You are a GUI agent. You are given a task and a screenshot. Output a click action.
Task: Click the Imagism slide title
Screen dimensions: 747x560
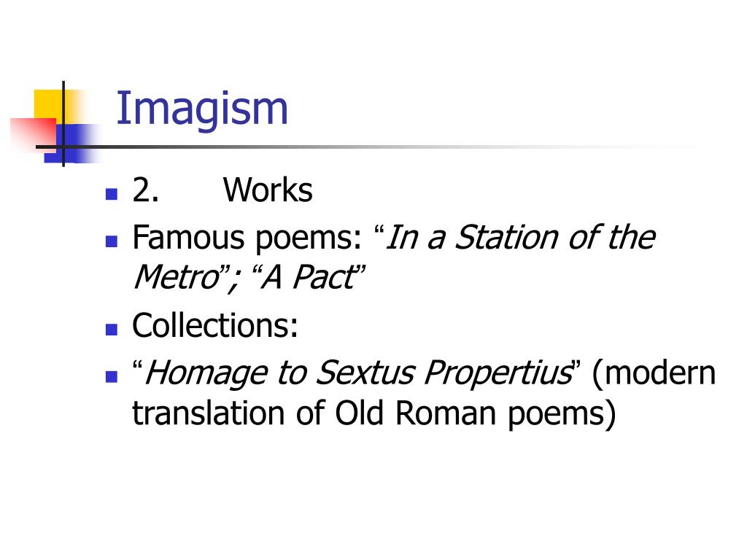[201, 111]
